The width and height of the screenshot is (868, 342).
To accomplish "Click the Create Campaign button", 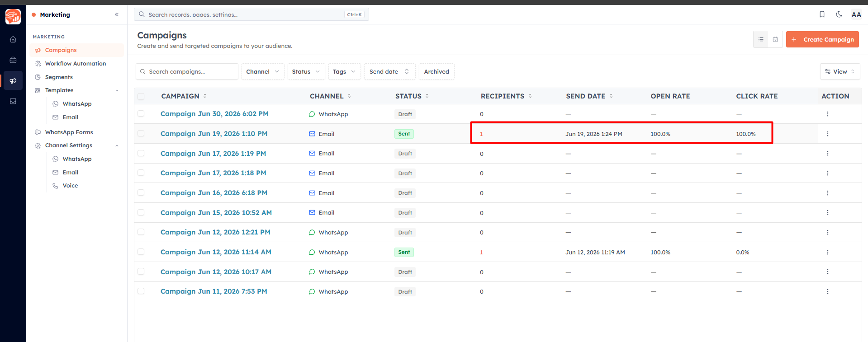I will (x=822, y=39).
